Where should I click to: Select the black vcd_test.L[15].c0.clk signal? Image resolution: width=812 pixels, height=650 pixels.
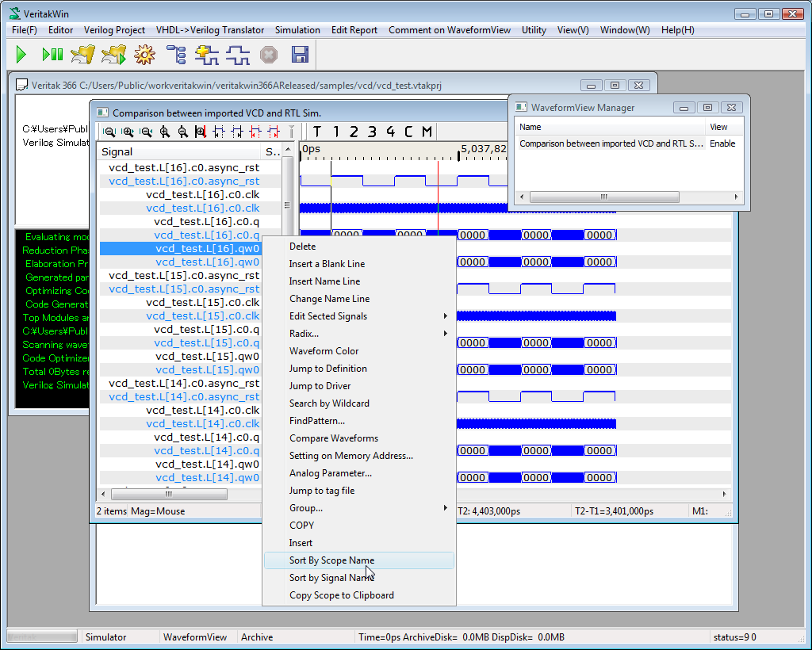click(202, 302)
